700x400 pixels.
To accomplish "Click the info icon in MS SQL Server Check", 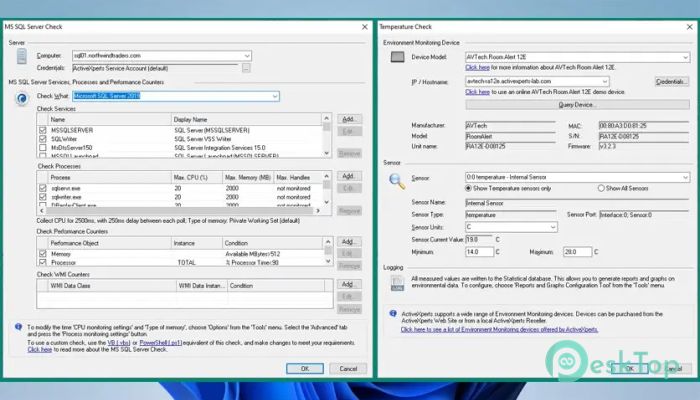I will (x=18, y=327).
